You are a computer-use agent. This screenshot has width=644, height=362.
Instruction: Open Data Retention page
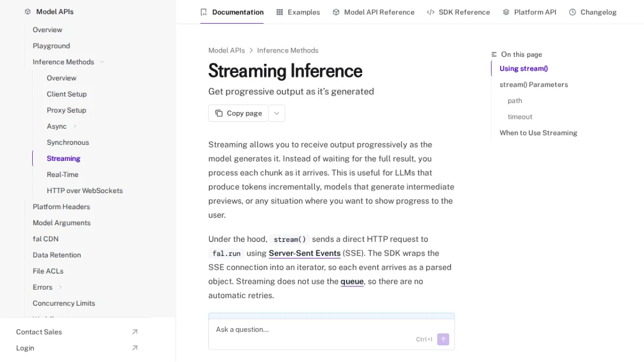coord(57,255)
